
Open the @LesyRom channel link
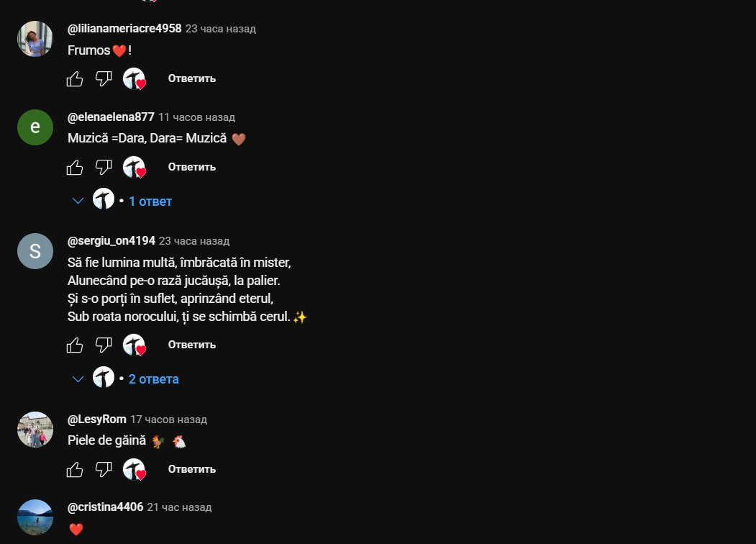[x=97, y=419]
